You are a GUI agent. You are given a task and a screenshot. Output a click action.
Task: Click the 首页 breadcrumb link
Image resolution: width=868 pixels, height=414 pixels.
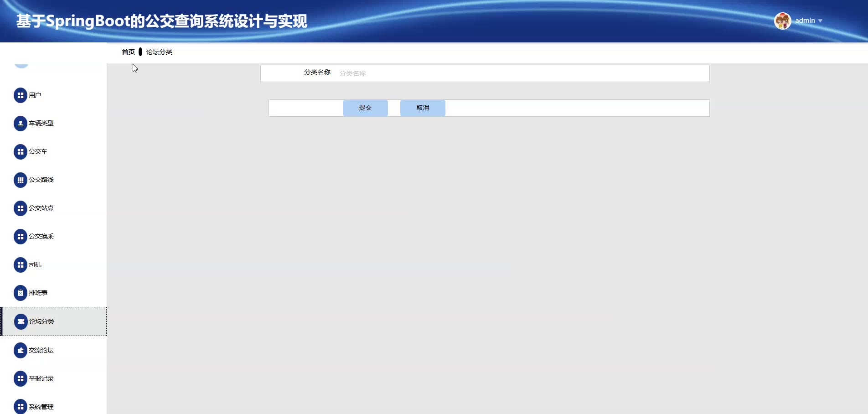[128, 52]
